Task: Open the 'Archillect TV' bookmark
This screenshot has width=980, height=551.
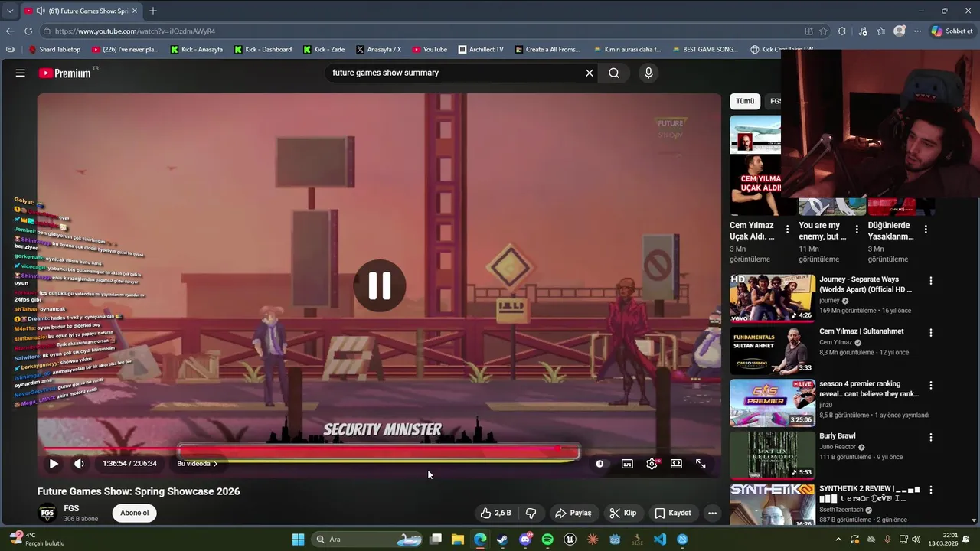Action: (x=481, y=49)
